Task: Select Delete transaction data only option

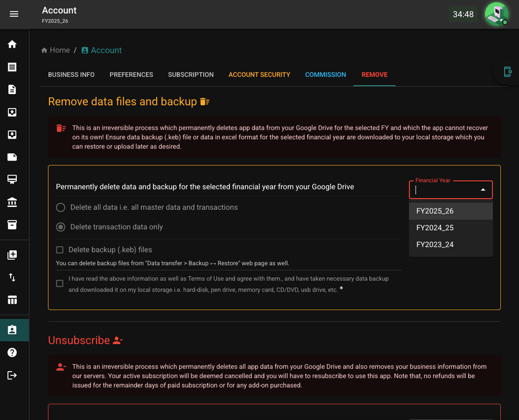Action: [60, 227]
